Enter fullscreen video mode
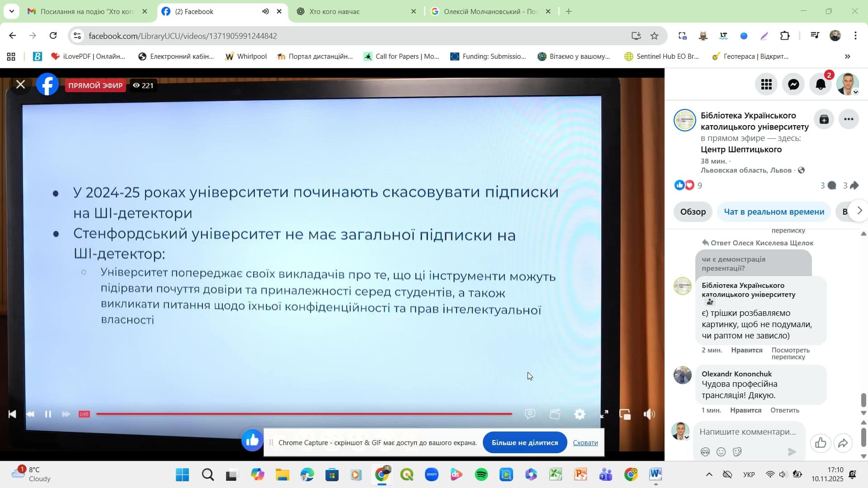The height and width of the screenshot is (488, 868). point(604,414)
